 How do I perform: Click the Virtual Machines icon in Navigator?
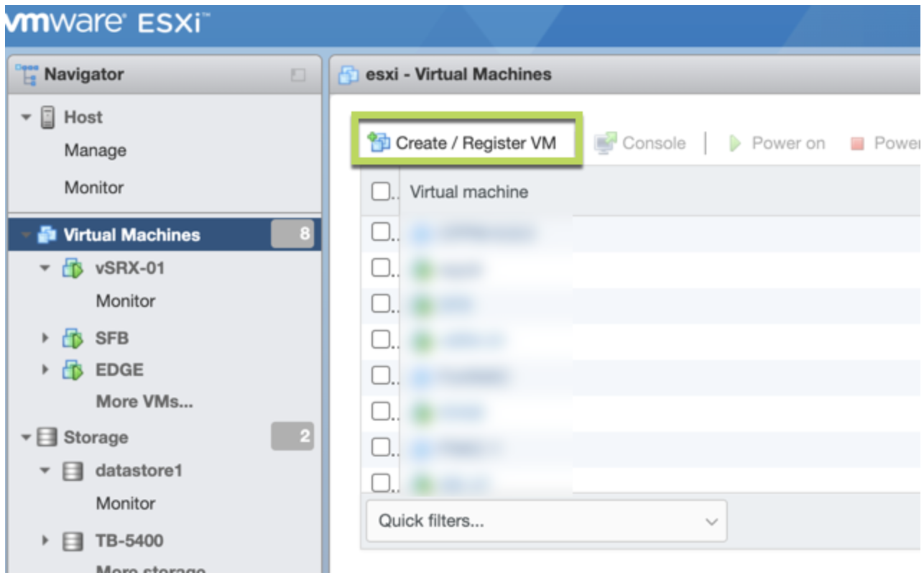pyautogui.click(x=47, y=234)
